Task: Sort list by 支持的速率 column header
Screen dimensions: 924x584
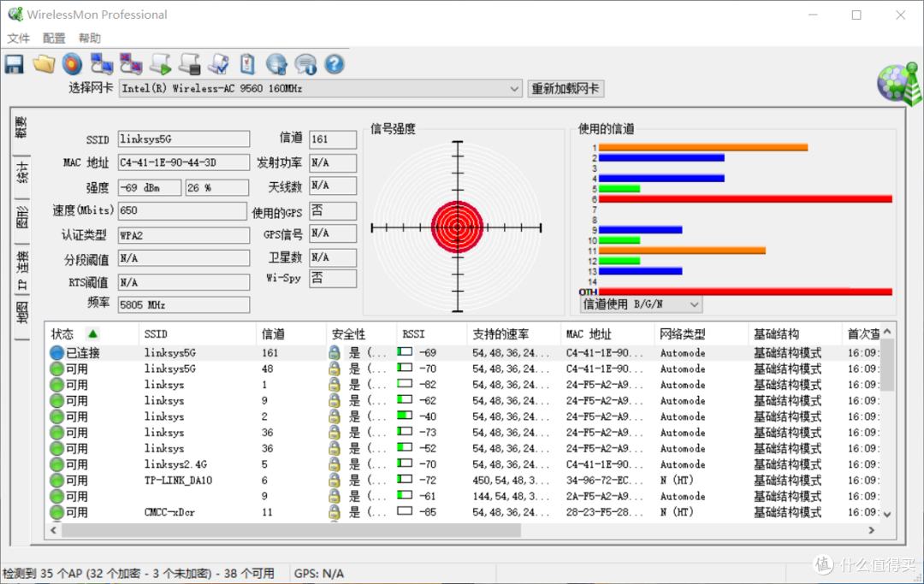Action: [x=514, y=333]
